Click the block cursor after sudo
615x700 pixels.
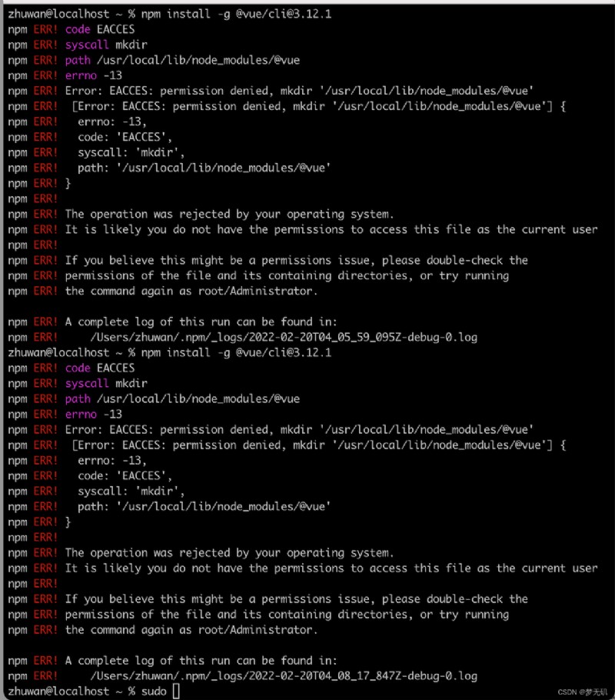click(x=176, y=691)
